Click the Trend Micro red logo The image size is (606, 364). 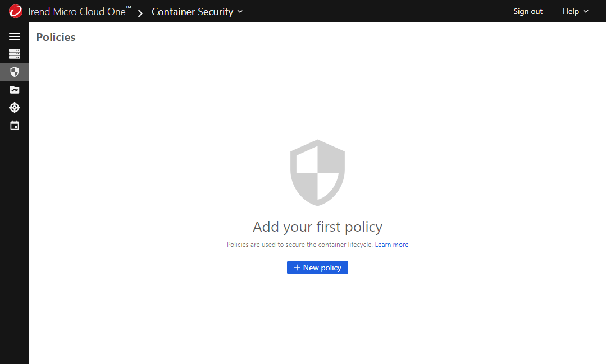pyautogui.click(x=15, y=11)
